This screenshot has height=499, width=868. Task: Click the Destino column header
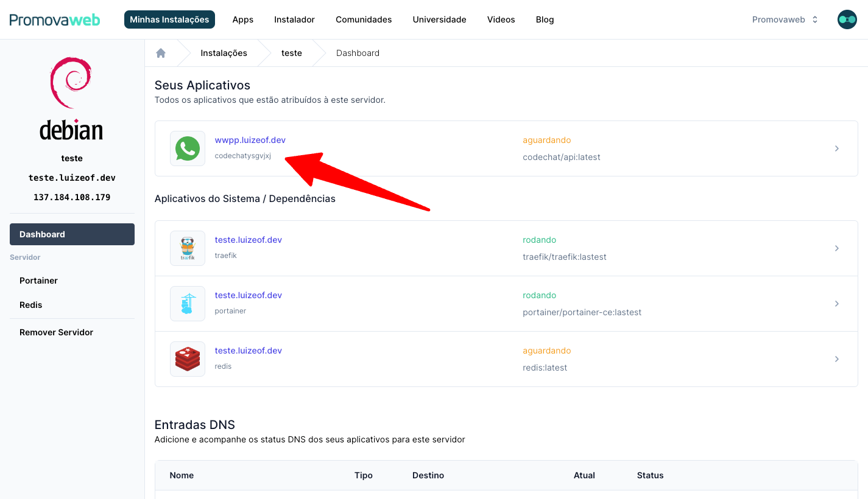428,475
